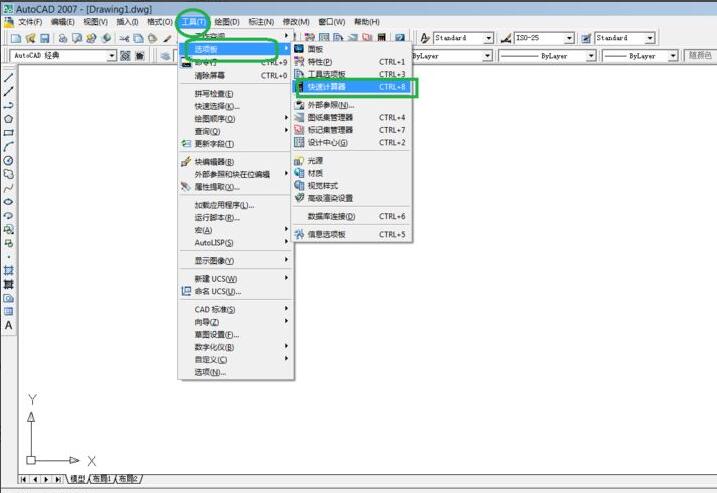Click the Save icon in toolbar
Image resolution: width=717 pixels, height=493 pixels.
44,38
